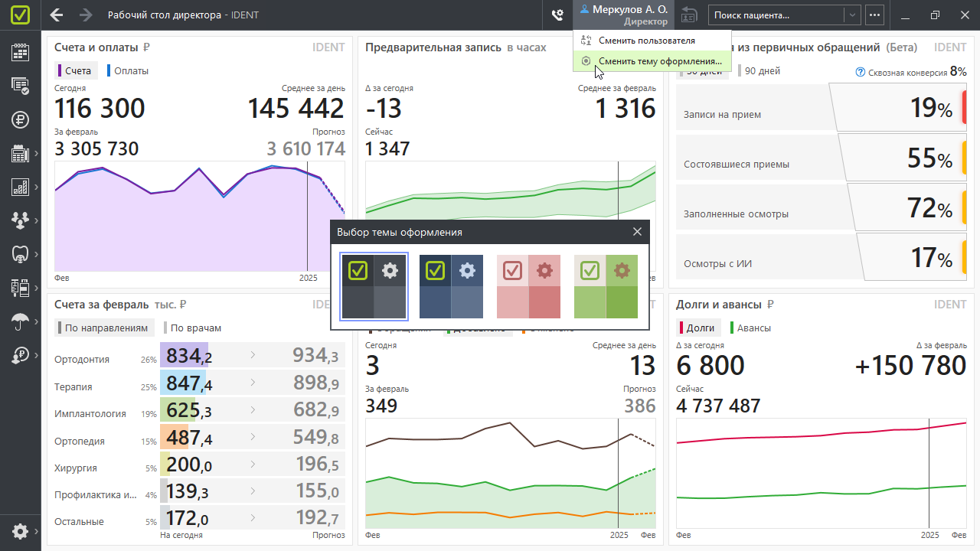The width and height of the screenshot is (980, 551).
Task: Click the Ортопедия 487,4 value
Action: [189, 437]
